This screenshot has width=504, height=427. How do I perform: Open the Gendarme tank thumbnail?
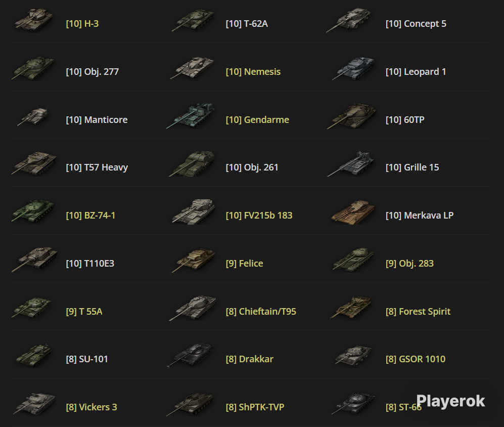190,116
